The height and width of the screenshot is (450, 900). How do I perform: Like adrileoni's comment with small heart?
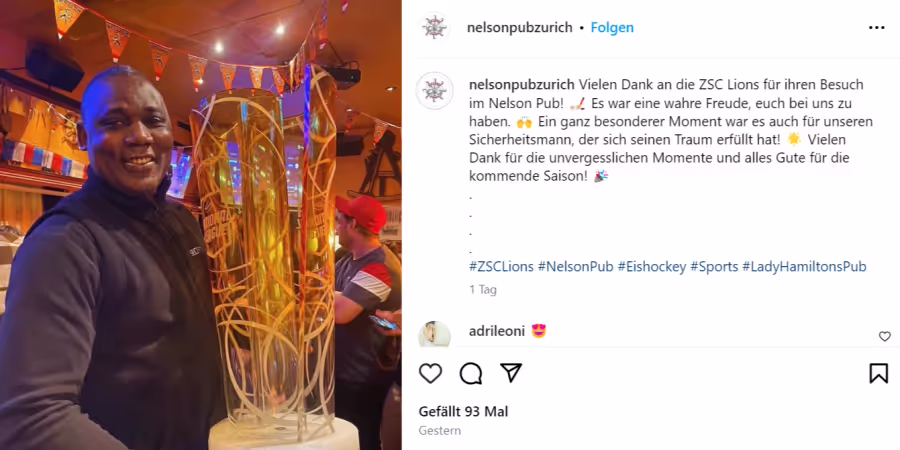[885, 336]
